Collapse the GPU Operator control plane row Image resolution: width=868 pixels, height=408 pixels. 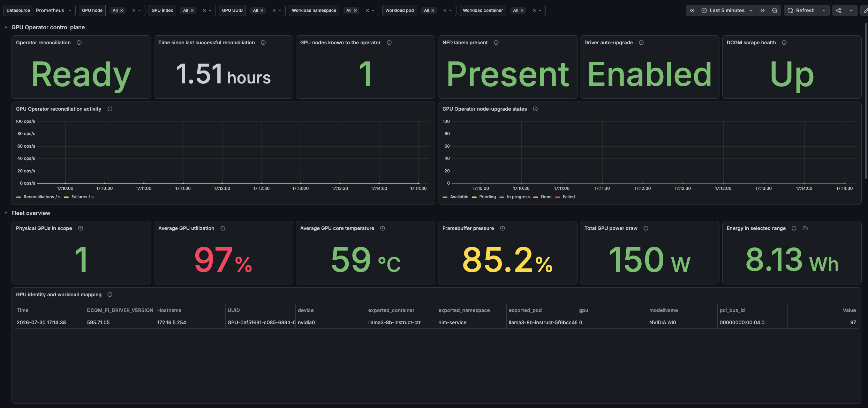click(6, 27)
